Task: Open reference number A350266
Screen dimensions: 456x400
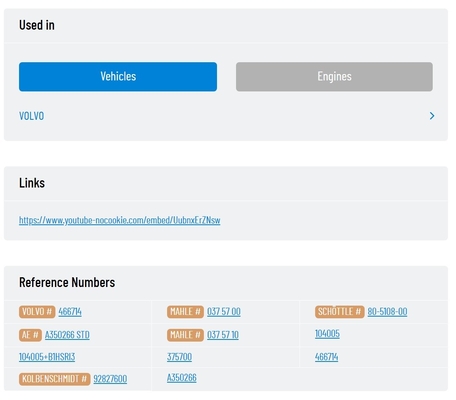Action: pyautogui.click(x=182, y=378)
